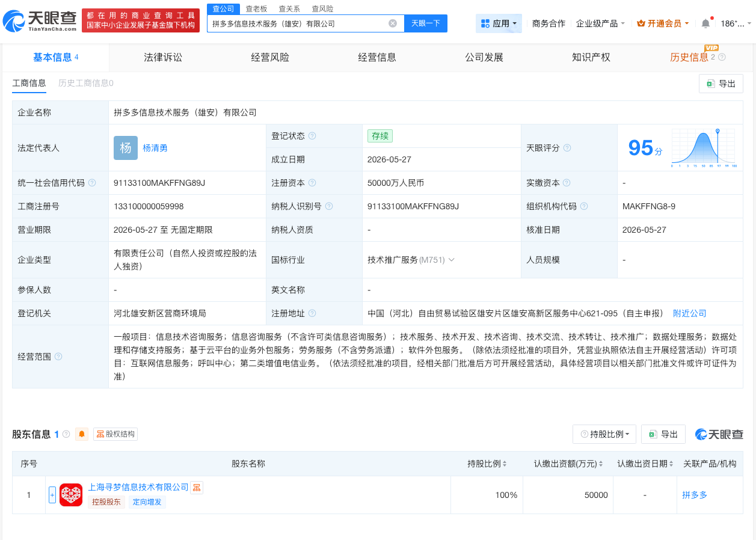The image size is (756, 540).
Task: Open legal representative 杨清勇 link
Action: click(x=155, y=148)
